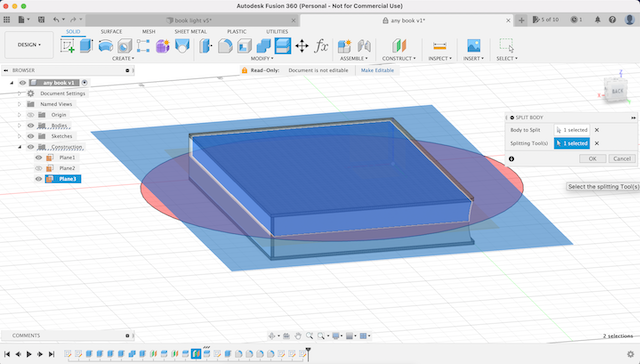Image resolution: width=640 pixels, height=364 pixels.
Task: Toggle visibility of any book v1 component
Action: (x=22, y=82)
